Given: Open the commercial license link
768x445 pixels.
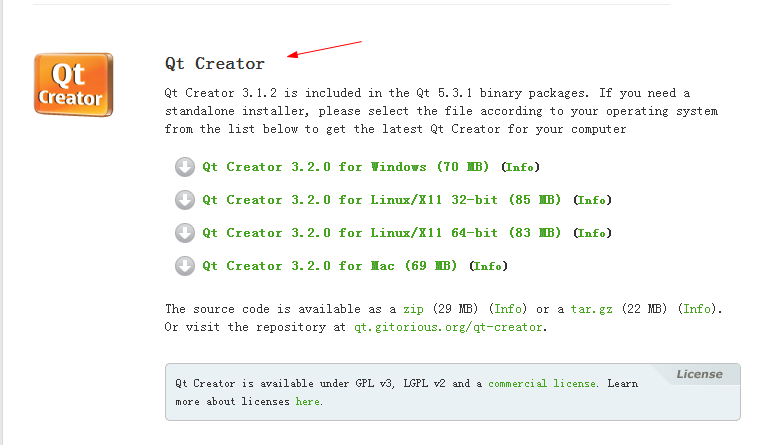Looking at the screenshot, I should click(x=542, y=383).
